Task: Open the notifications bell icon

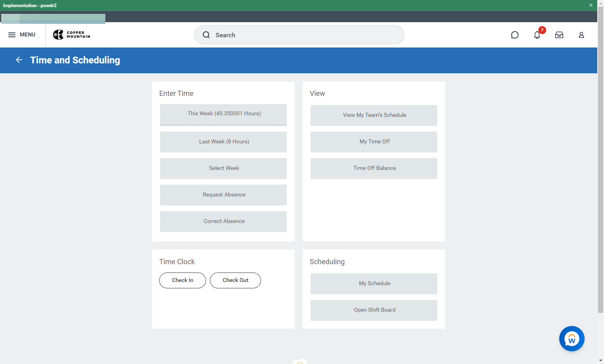Action: [537, 35]
